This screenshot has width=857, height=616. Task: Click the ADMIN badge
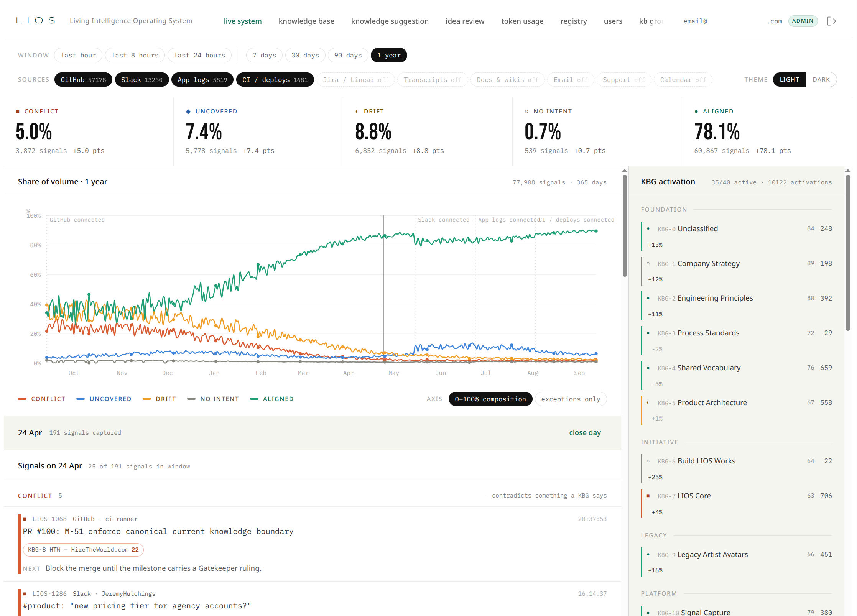[803, 21]
